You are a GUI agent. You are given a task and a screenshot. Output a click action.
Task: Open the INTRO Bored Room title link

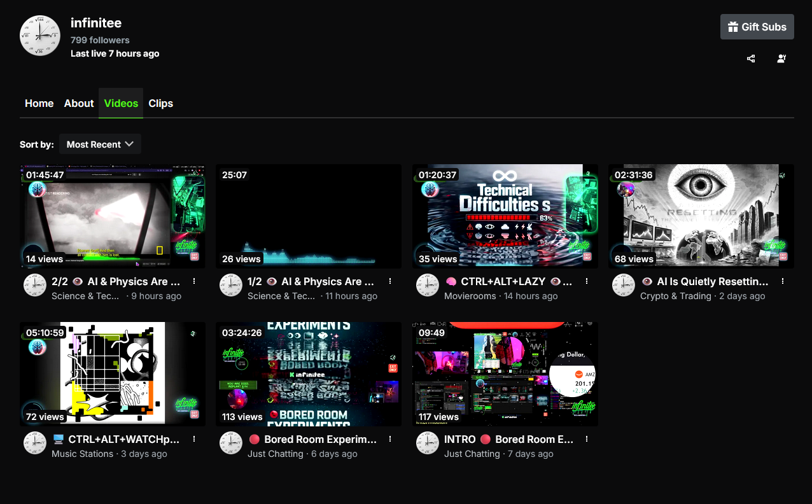[509, 439]
